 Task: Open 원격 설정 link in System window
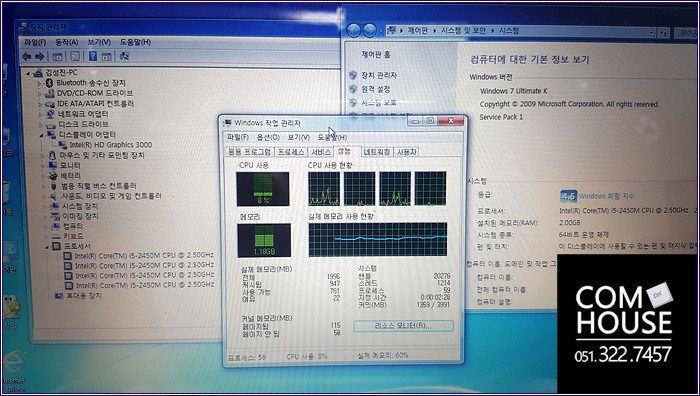click(x=375, y=89)
